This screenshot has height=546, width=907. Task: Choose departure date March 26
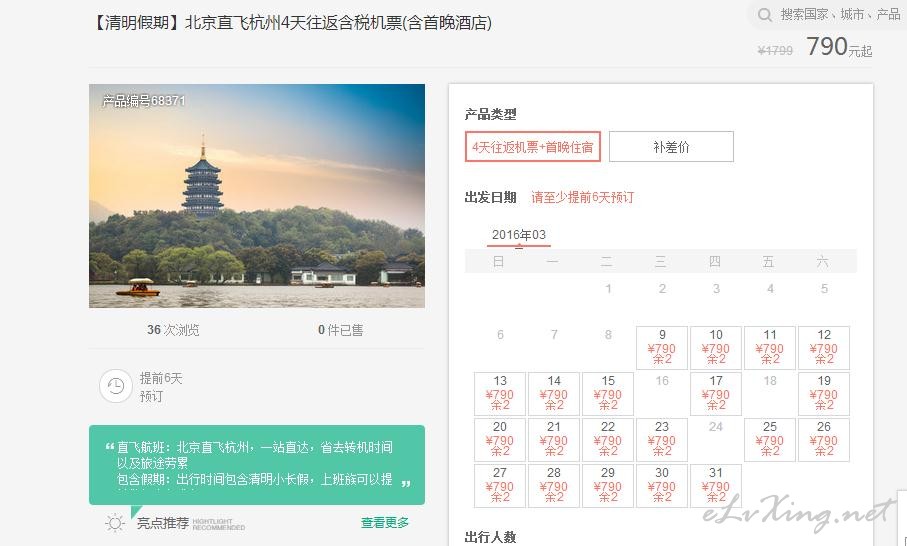coord(824,440)
